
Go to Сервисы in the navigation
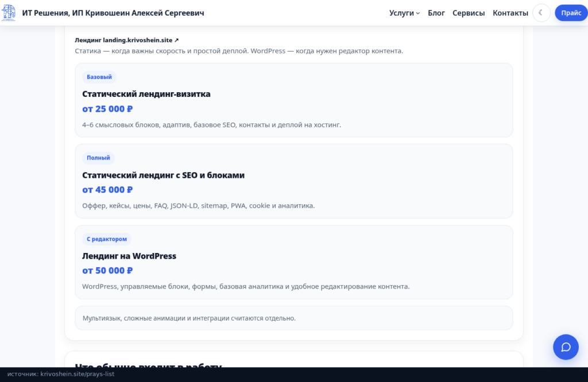[x=469, y=13]
